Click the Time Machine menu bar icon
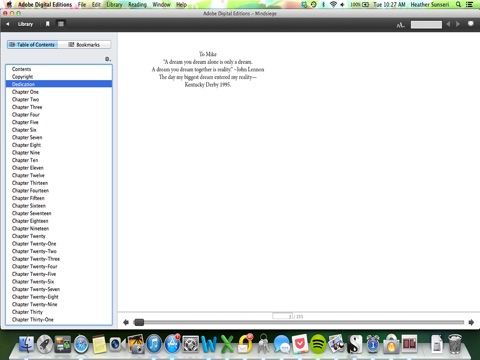480x360 pixels. click(313, 4)
